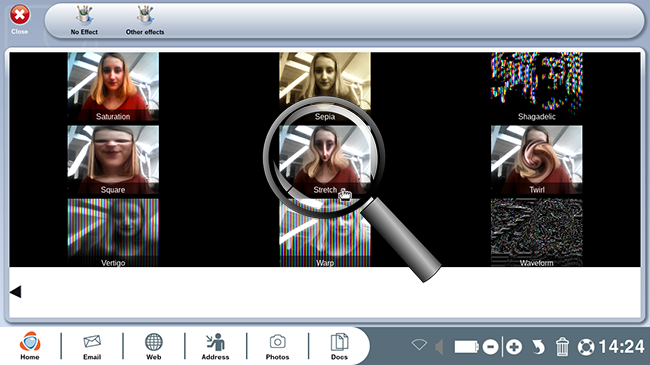Viewport: 650px width, 365px height.
Task: Click the undo back arrow icon
Action: click(x=538, y=347)
